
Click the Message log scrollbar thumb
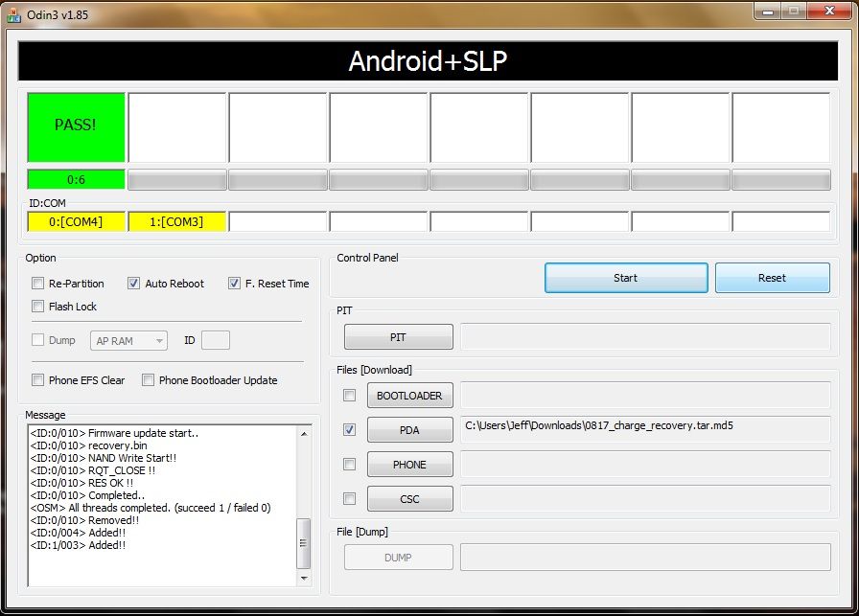[304, 543]
